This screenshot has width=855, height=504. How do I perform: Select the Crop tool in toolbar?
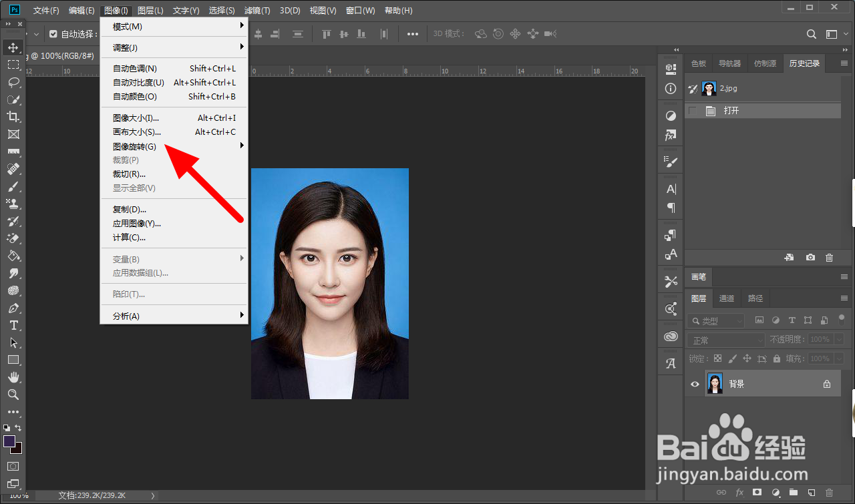(13, 117)
